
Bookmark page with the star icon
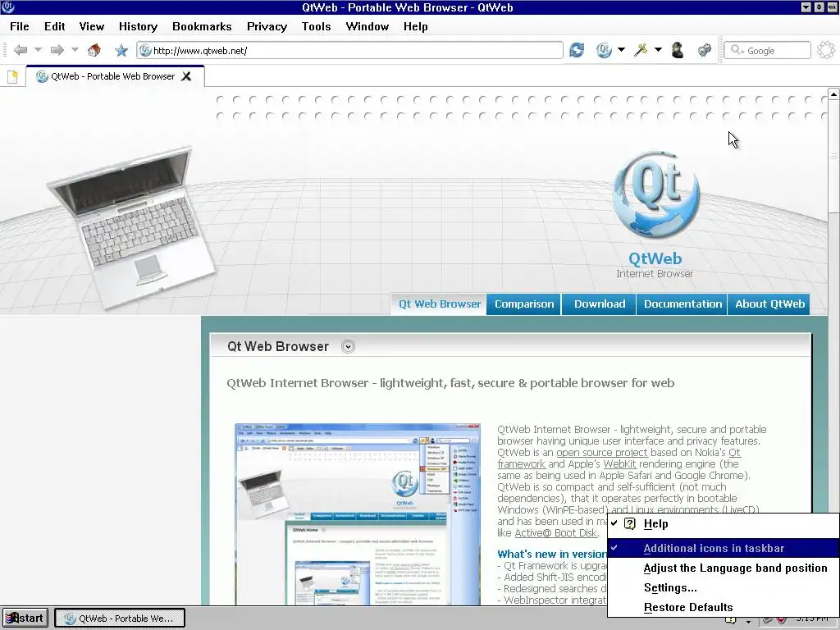(121, 51)
